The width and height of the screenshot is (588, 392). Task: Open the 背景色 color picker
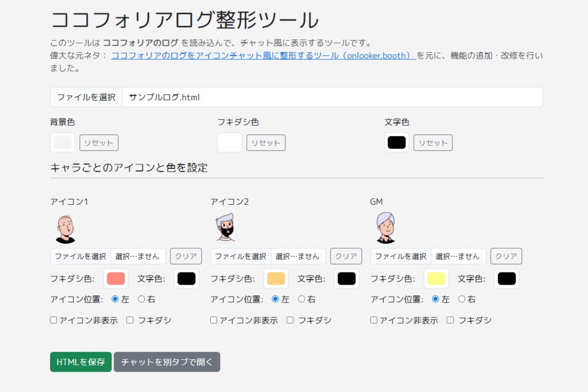62,142
